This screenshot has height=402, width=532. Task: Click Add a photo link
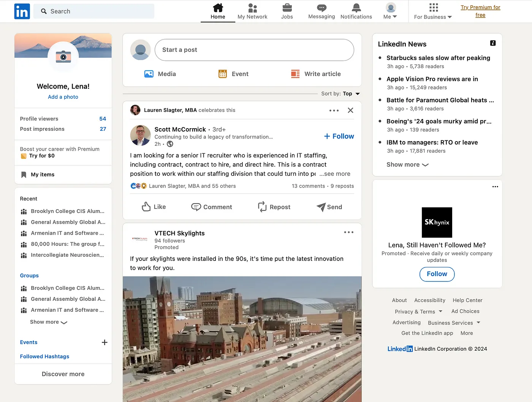(63, 97)
